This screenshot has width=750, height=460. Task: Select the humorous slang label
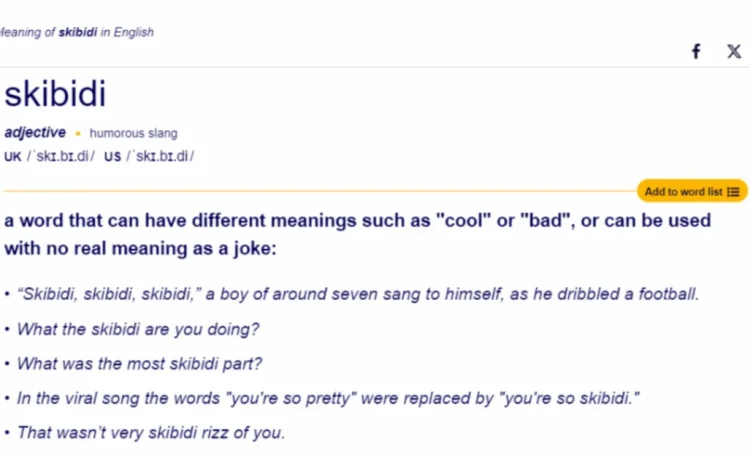[133, 133]
